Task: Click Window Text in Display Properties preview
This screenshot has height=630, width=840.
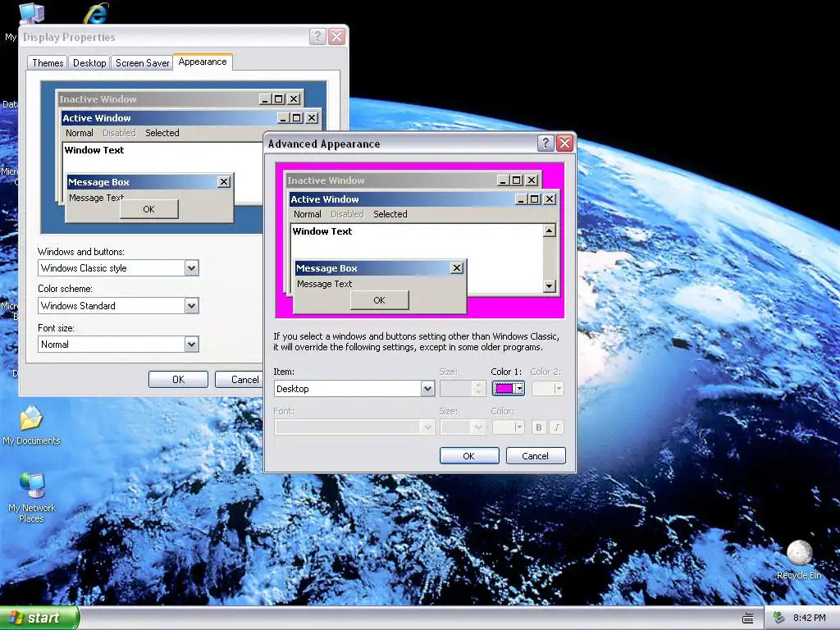Action: (x=94, y=150)
